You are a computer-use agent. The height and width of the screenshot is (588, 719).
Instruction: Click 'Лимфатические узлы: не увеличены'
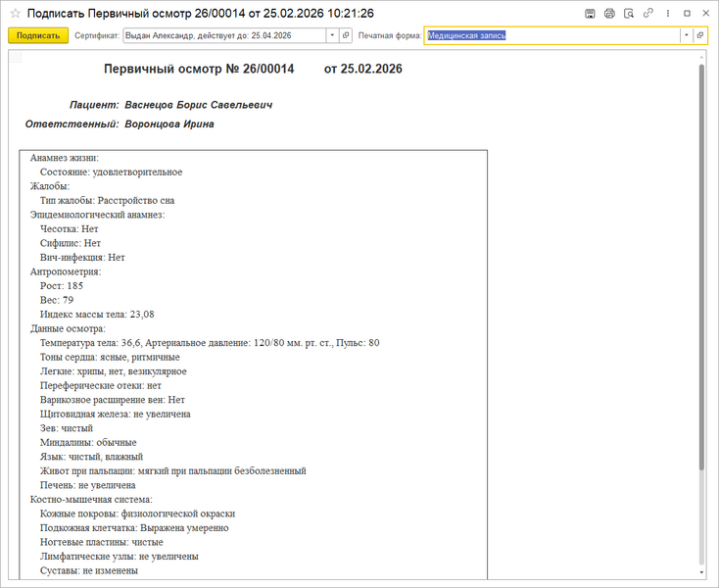click(x=120, y=556)
